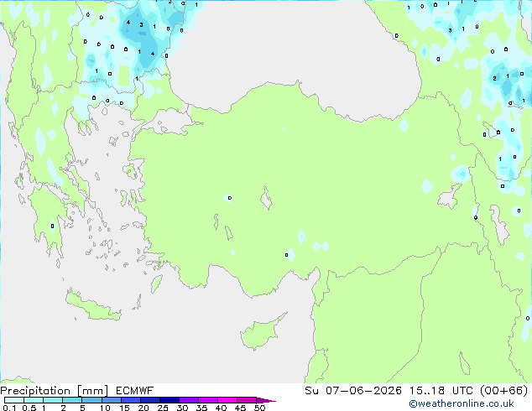Click the '10' legend scale label
This screenshot has width=532, height=411.
(x=105, y=408)
